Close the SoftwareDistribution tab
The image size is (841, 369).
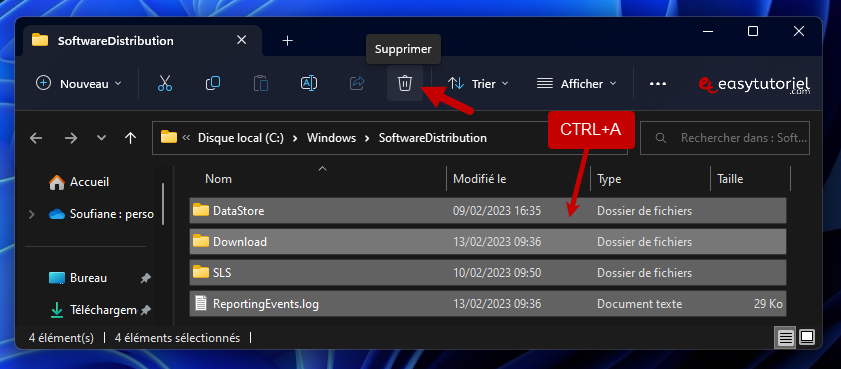click(x=242, y=40)
